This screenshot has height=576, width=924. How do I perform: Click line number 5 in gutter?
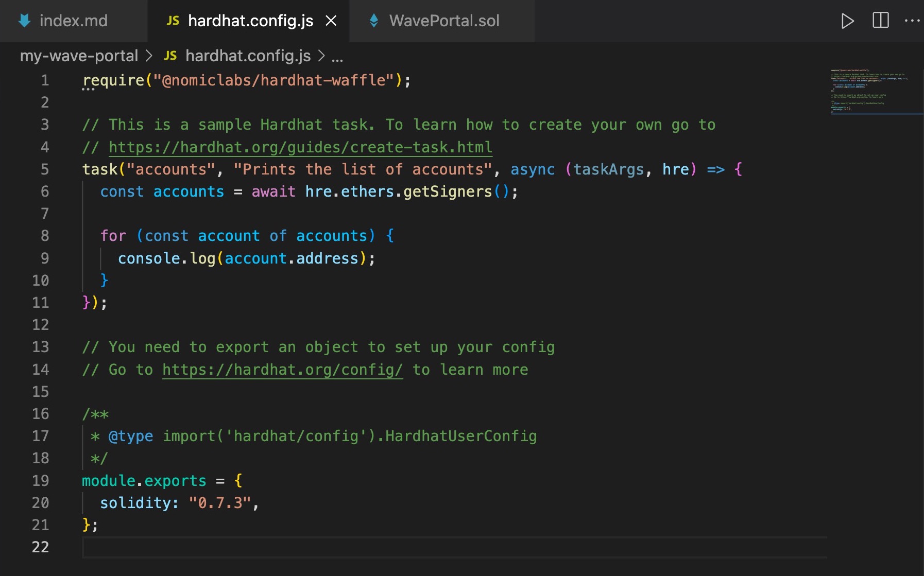coord(45,169)
